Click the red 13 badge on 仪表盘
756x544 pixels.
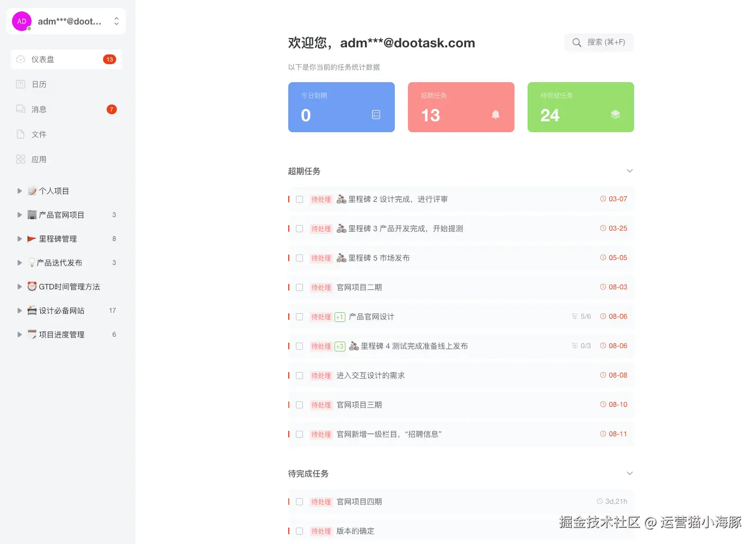pos(110,59)
